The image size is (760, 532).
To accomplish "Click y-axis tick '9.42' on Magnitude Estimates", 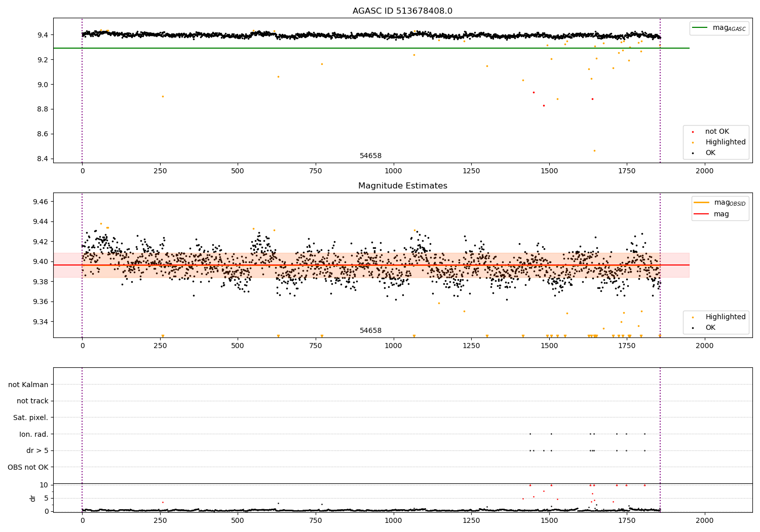I will 41,242.
